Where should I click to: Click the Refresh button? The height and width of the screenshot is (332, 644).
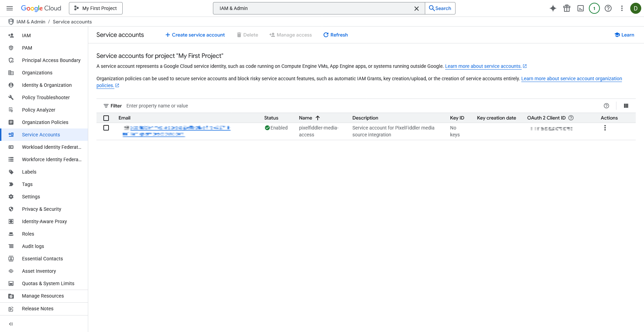pyautogui.click(x=336, y=35)
